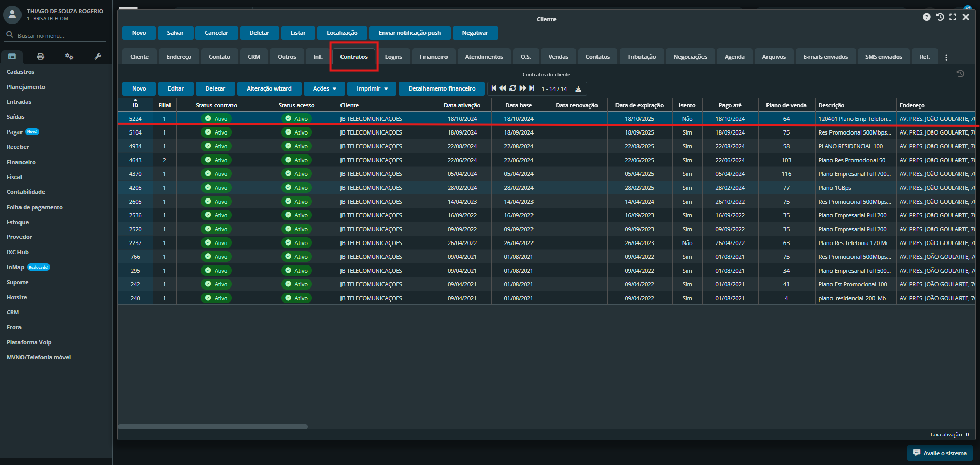Open the three-dot more tabs menu
980x465 pixels.
(946, 57)
